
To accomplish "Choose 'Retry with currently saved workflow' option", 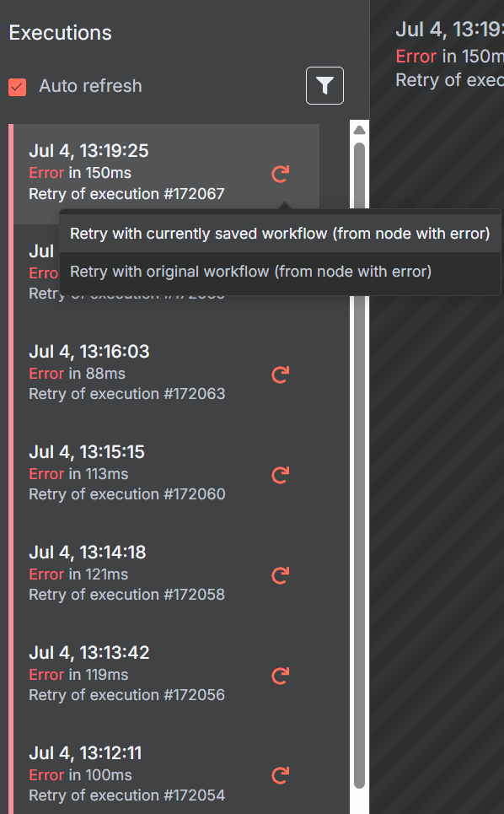I will point(278,233).
